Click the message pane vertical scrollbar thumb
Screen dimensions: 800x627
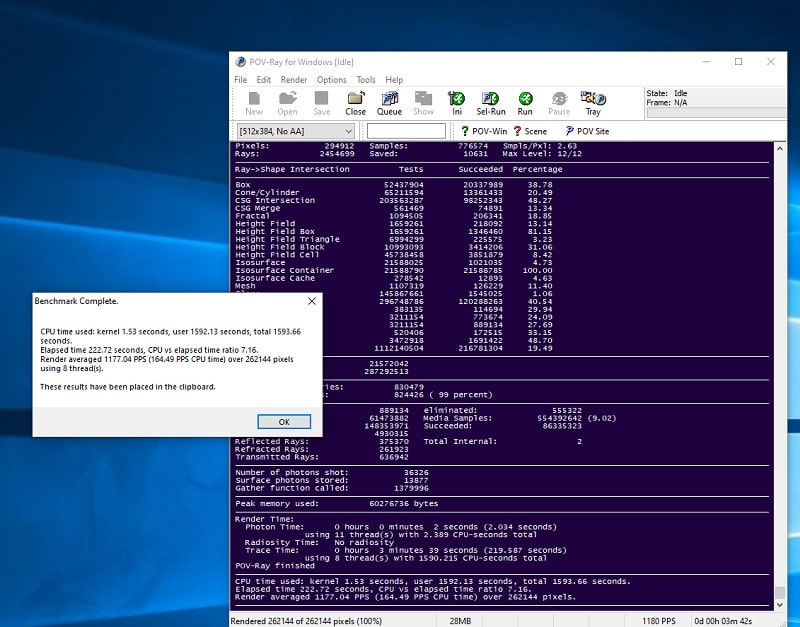tap(779, 592)
